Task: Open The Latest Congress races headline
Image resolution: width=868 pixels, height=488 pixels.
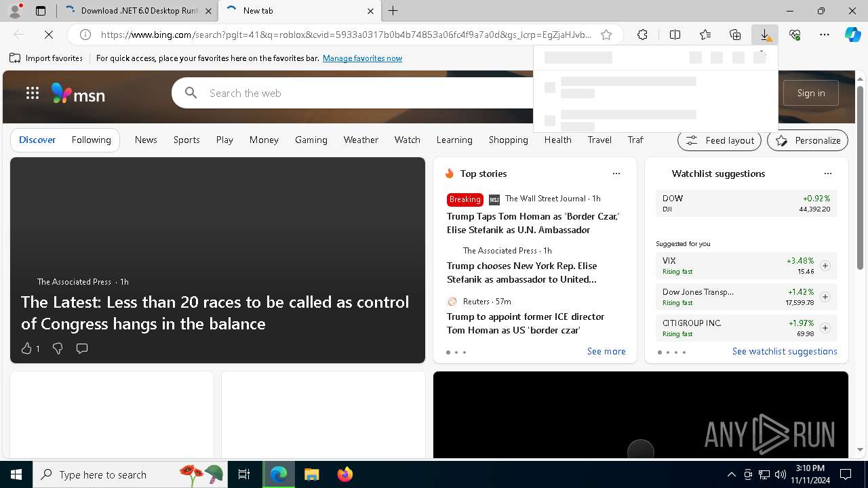Action: (215, 312)
